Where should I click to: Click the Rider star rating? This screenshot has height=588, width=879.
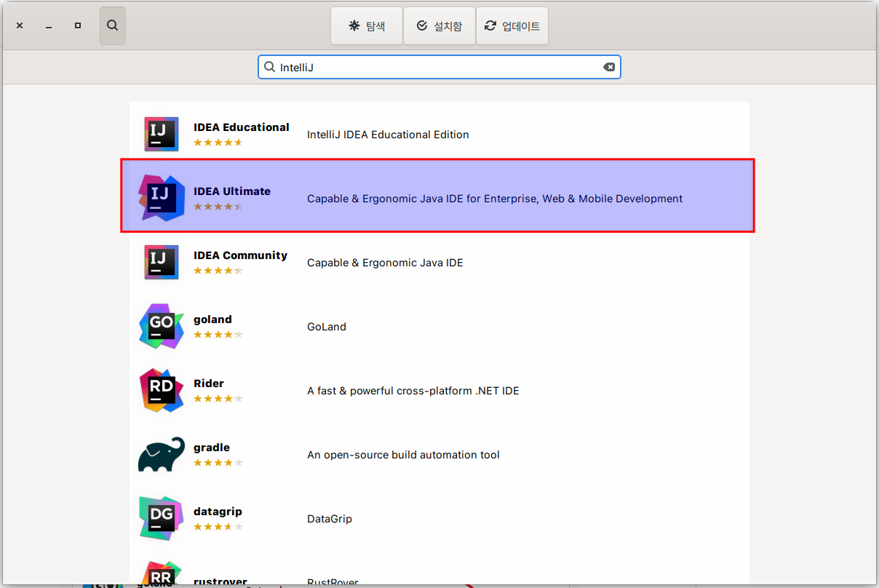pos(218,399)
